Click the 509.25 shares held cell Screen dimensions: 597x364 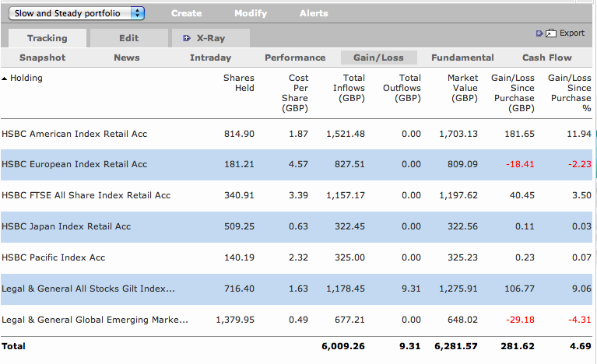[239, 226]
